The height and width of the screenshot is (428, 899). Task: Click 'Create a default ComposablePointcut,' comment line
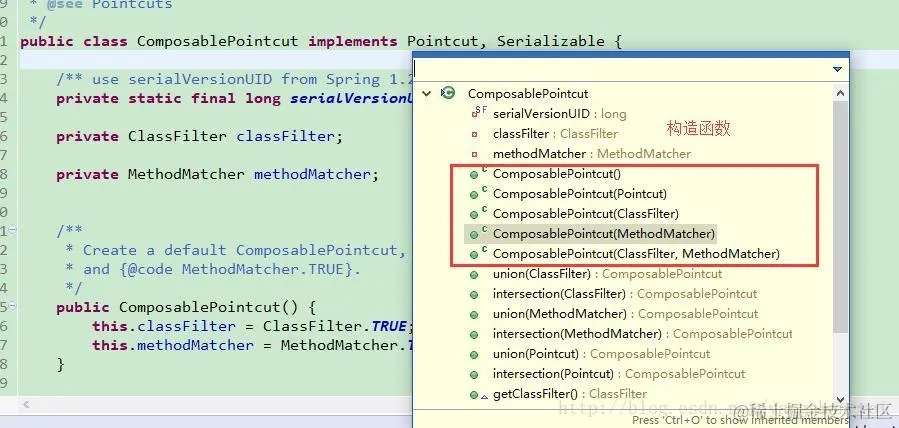[244, 250]
